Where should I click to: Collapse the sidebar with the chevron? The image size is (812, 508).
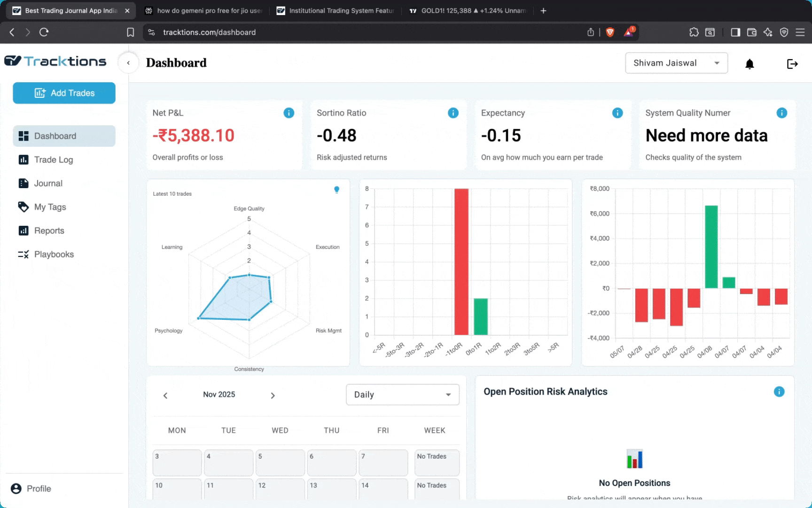(128, 63)
